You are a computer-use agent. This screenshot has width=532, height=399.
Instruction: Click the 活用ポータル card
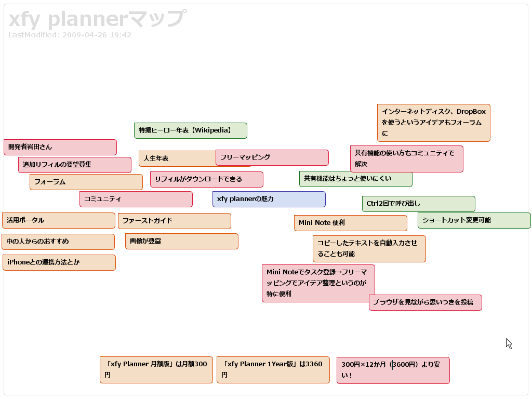point(59,220)
